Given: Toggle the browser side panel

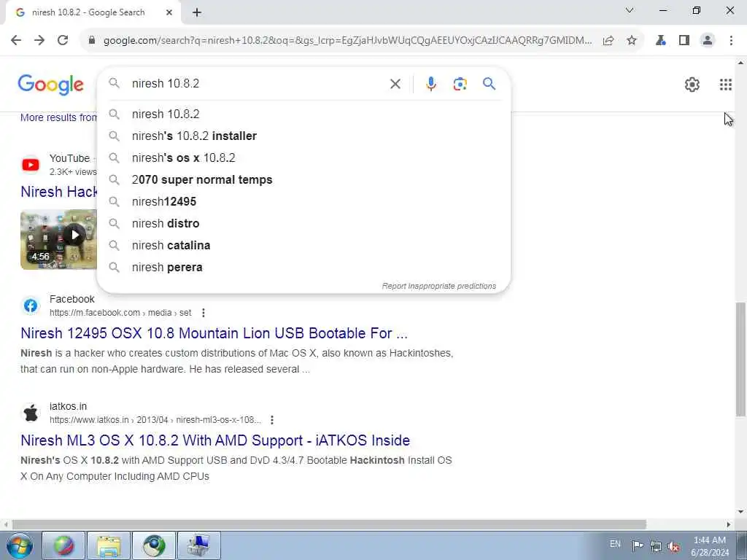Looking at the screenshot, I should [684, 41].
